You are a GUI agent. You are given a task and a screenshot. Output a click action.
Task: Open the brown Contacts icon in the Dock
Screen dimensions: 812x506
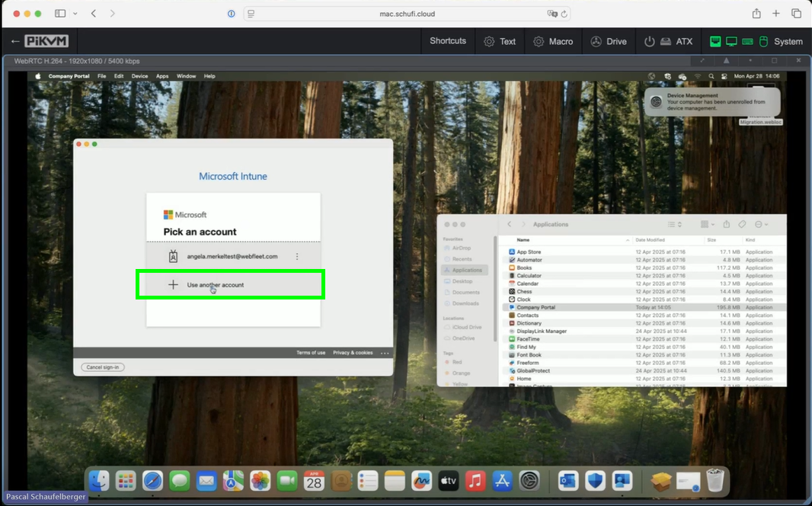340,481
